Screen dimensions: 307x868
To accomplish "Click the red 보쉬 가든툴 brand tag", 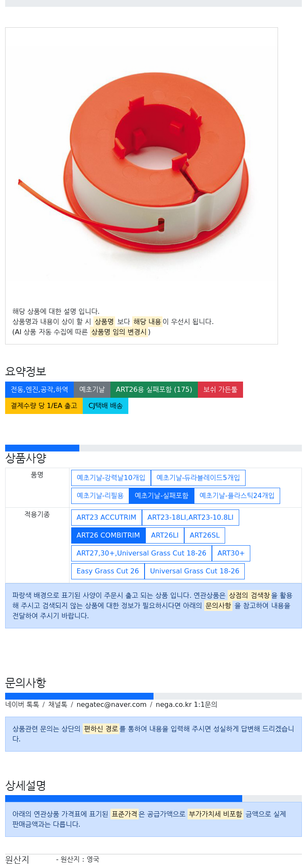I will click(x=220, y=390).
